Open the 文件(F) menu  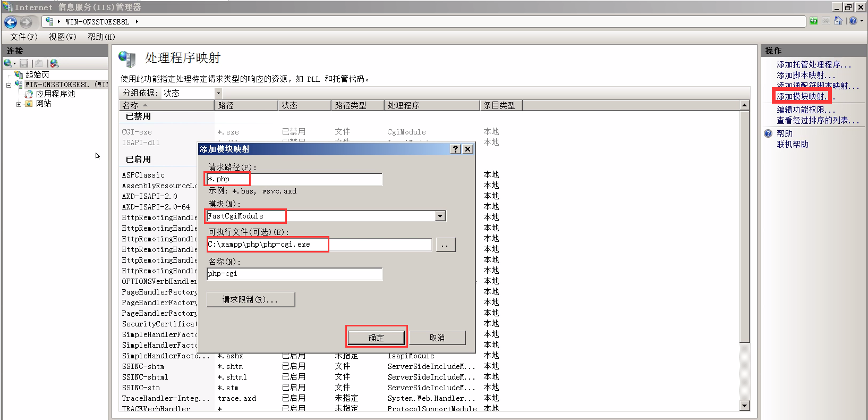click(24, 37)
